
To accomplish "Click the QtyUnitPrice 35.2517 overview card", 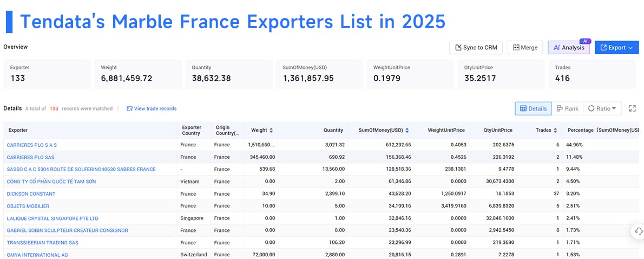I will coord(501,74).
